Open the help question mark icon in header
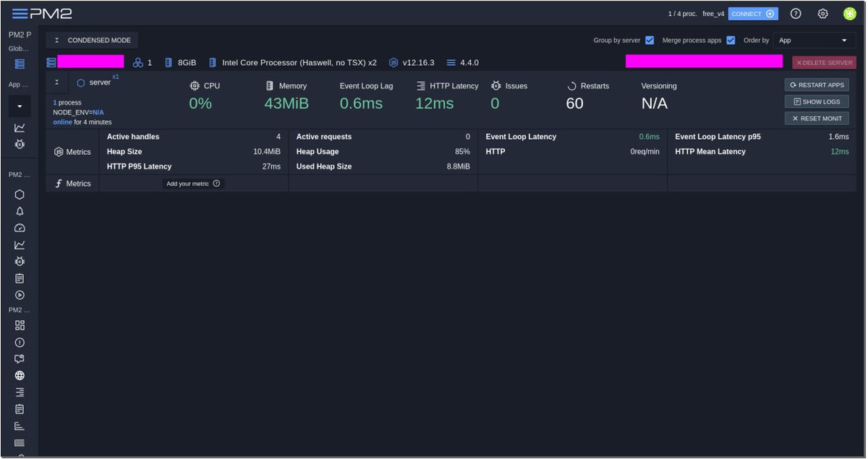868x459 pixels. click(x=796, y=13)
